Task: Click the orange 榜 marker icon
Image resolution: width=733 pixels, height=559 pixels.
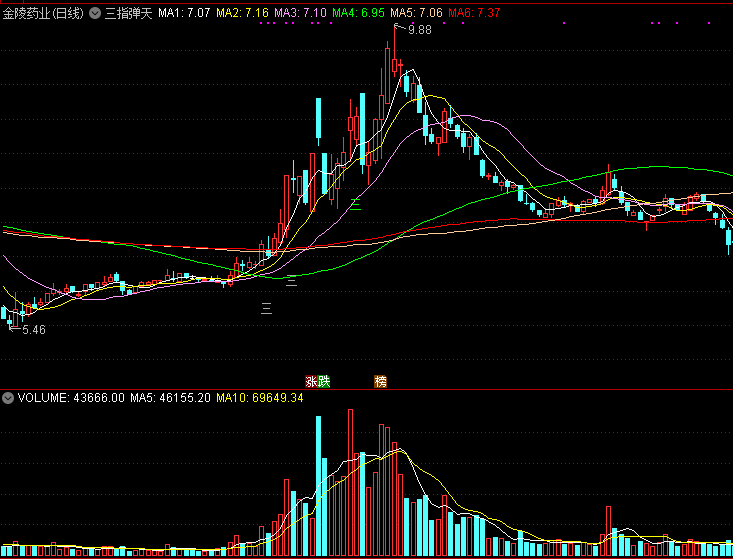Action: [381, 382]
